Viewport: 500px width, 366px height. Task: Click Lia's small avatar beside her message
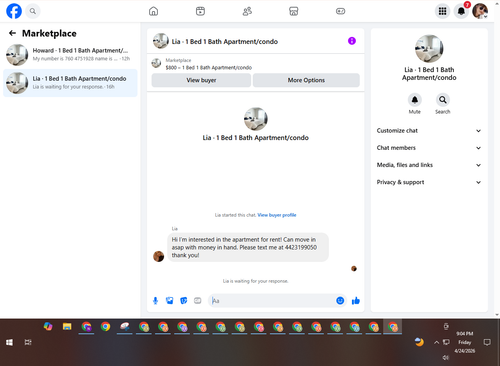159,256
